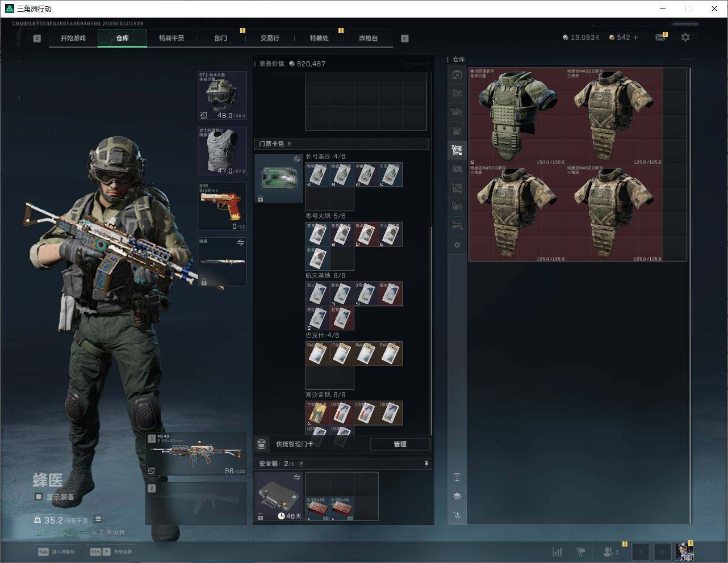Viewport: 728px width, 563px height.
Task: Open the bar-chart statistics icon
Action: (558, 552)
